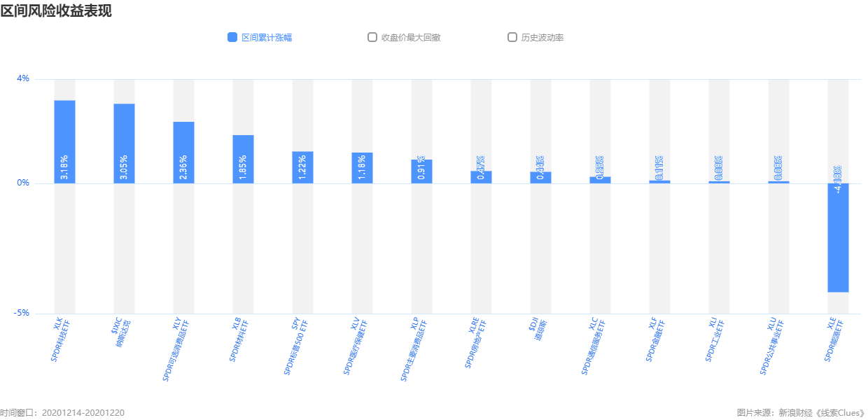The height and width of the screenshot is (420, 868).
Task: Click the $IXIC 纳斯达克 bar showing 3.05%
Action: (124, 143)
